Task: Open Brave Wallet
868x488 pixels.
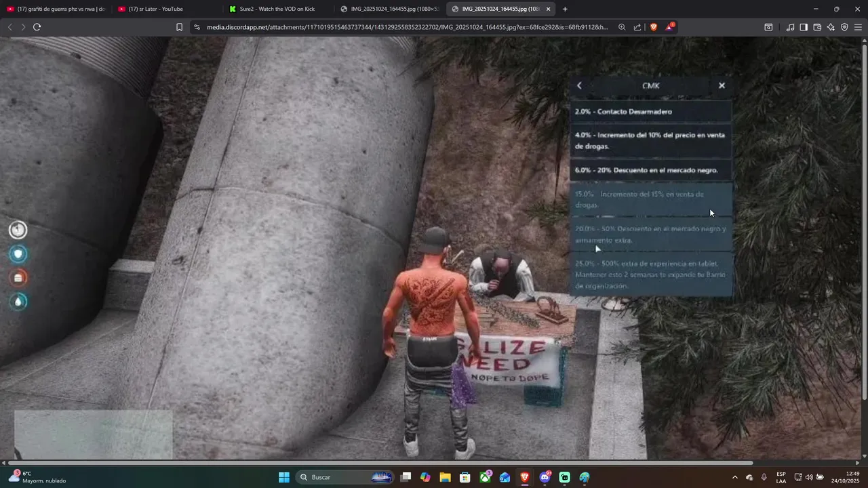Action: click(817, 27)
